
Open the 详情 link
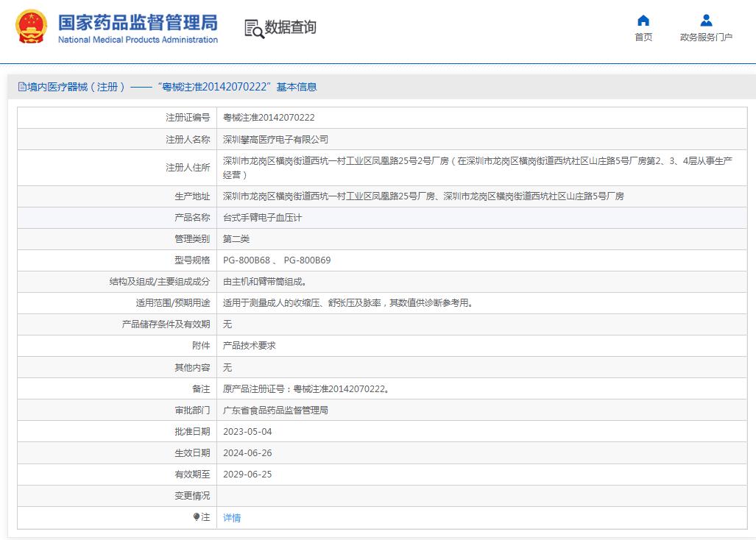coord(232,517)
